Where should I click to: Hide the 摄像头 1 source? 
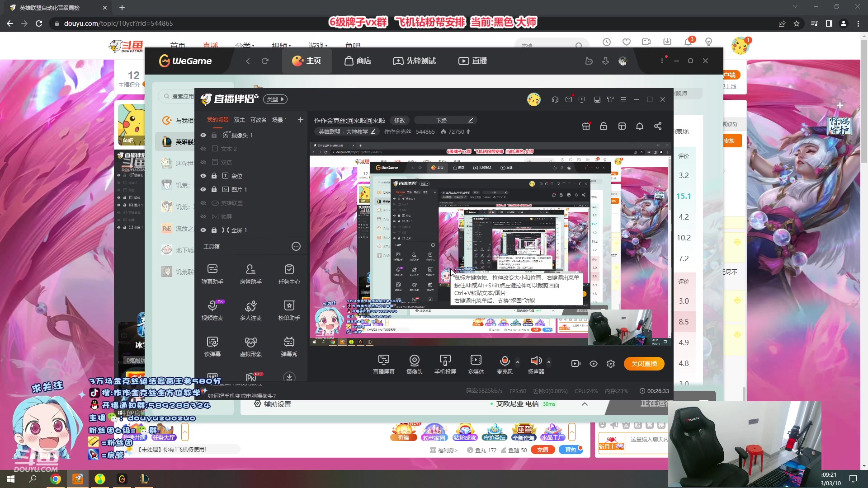(x=203, y=135)
